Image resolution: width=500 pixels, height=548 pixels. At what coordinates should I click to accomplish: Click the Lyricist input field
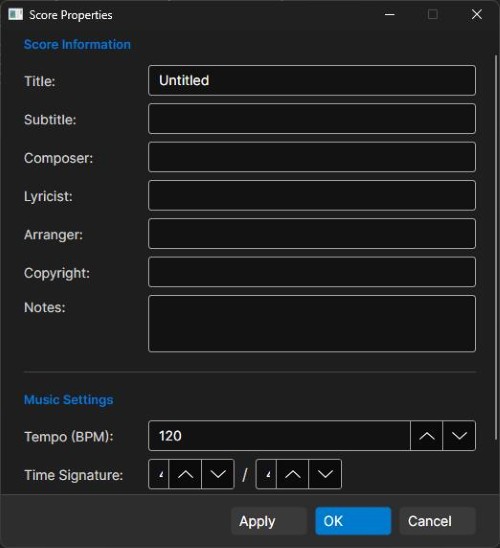(312, 195)
